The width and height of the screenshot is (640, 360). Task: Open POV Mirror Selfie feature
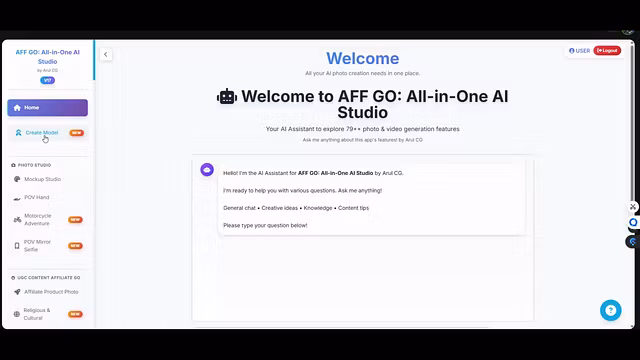pyautogui.click(x=47, y=246)
